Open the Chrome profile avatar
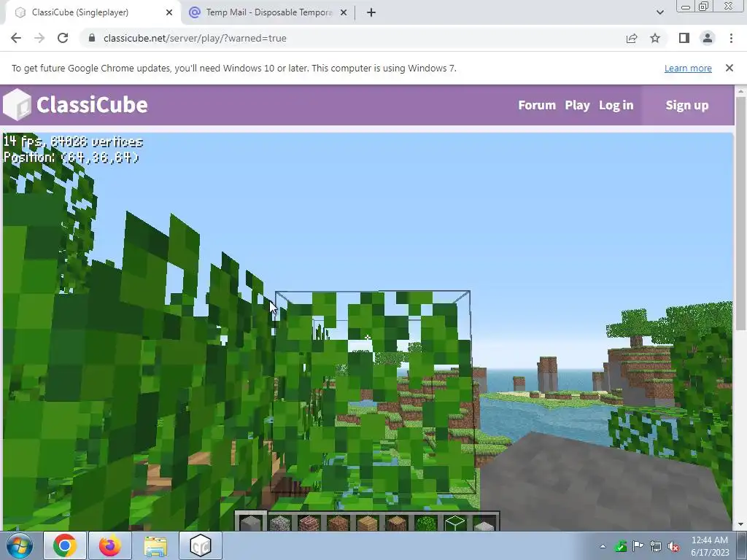The width and height of the screenshot is (747, 560). 708,38
